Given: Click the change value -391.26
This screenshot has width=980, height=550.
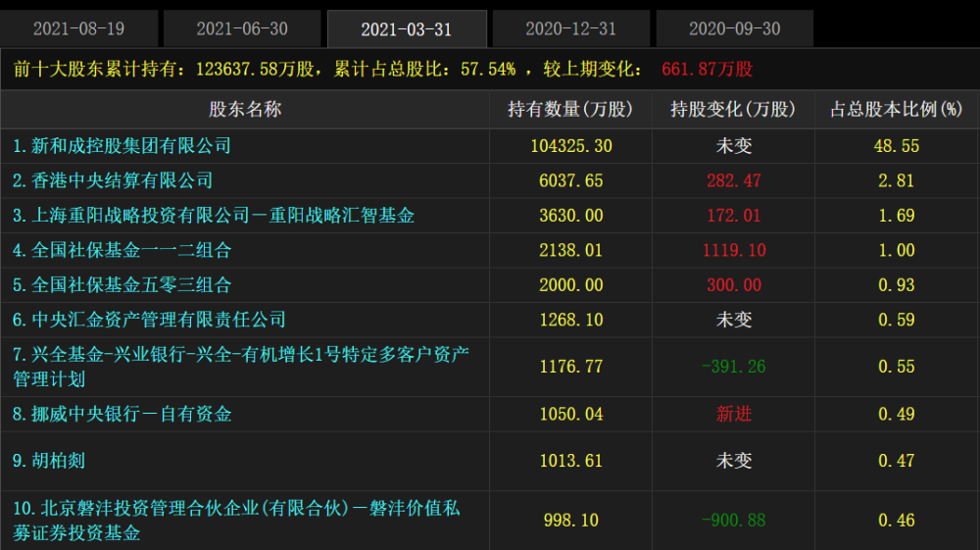Looking at the screenshot, I should click(x=734, y=367).
